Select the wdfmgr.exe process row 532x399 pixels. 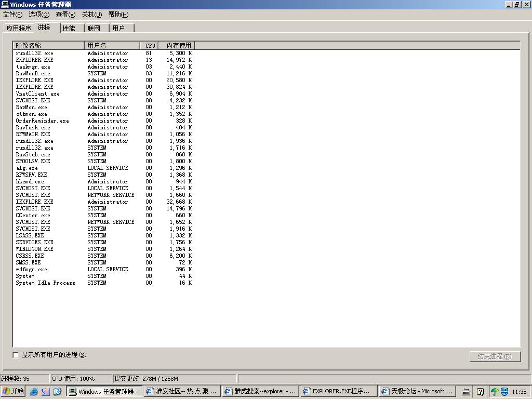(104, 270)
